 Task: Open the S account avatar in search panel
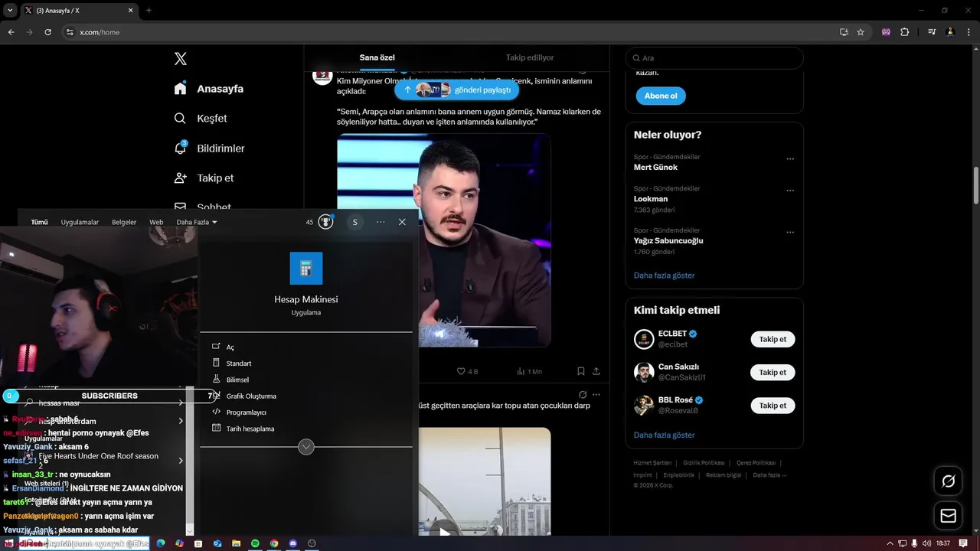click(354, 222)
